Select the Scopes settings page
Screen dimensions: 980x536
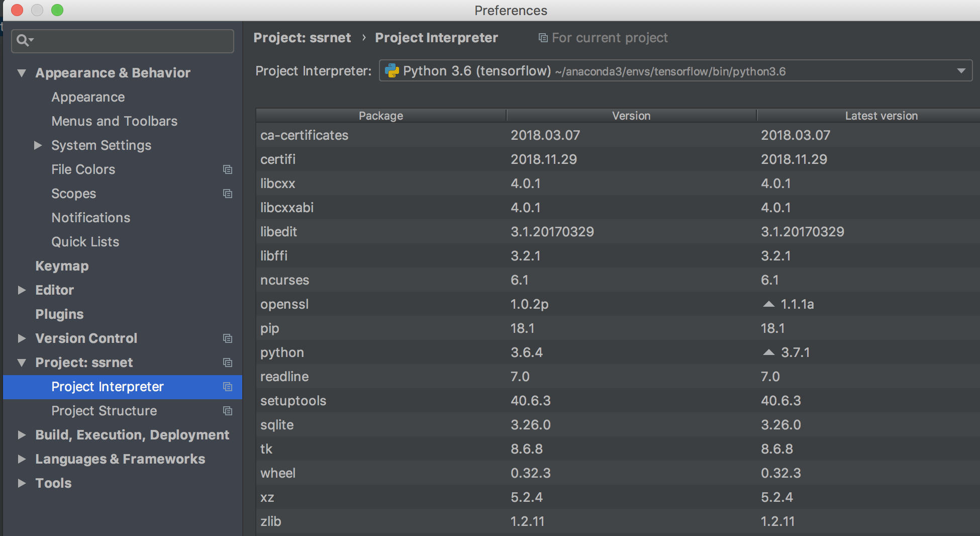click(73, 194)
